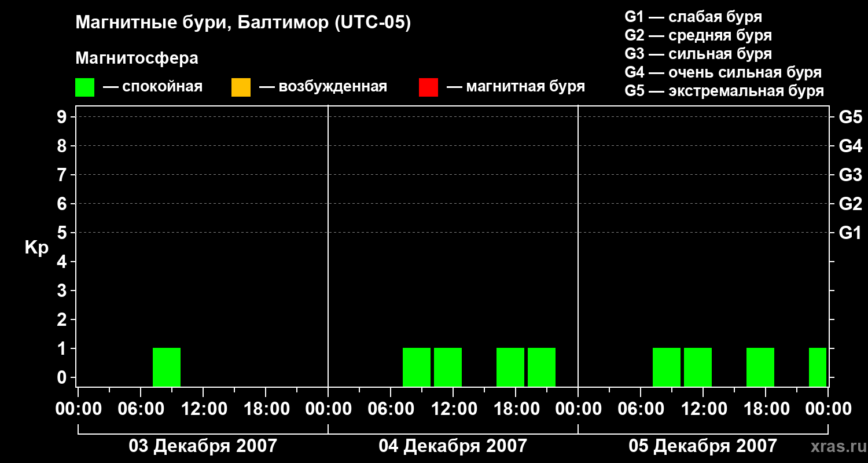
Task: Click the '06:00' time label for 03 Декабря
Action: pos(140,409)
